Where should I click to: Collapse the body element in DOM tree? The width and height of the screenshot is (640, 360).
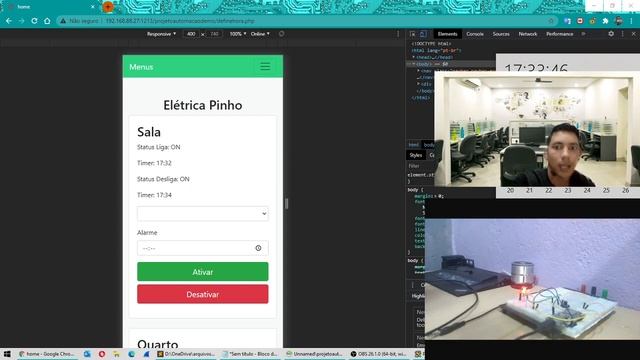pos(413,64)
